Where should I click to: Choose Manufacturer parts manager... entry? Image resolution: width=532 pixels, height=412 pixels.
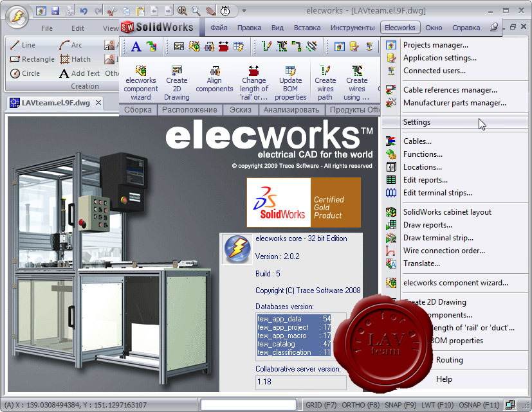pos(455,103)
